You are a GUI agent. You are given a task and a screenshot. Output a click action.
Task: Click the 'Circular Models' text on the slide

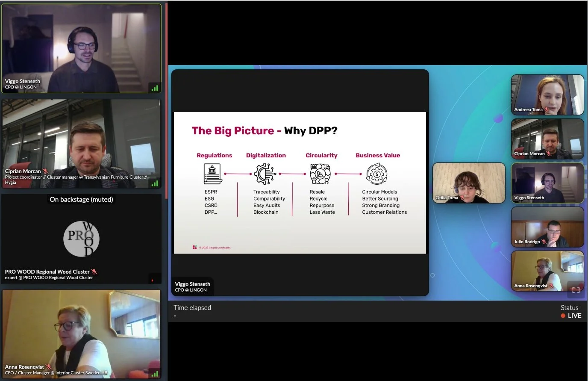click(x=379, y=192)
